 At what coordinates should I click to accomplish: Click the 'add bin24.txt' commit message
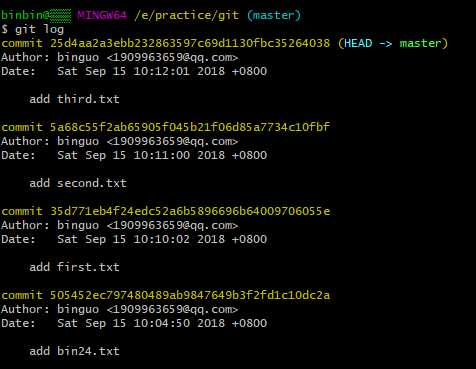coord(74,351)
